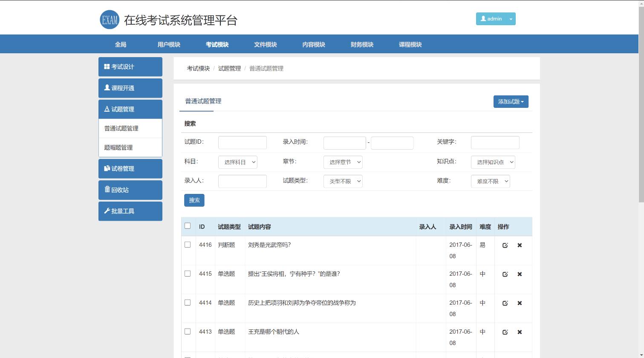Switch to 用户模块 in the navigation bar
This screenshot has width=644, height=358.
pos(169,44)
